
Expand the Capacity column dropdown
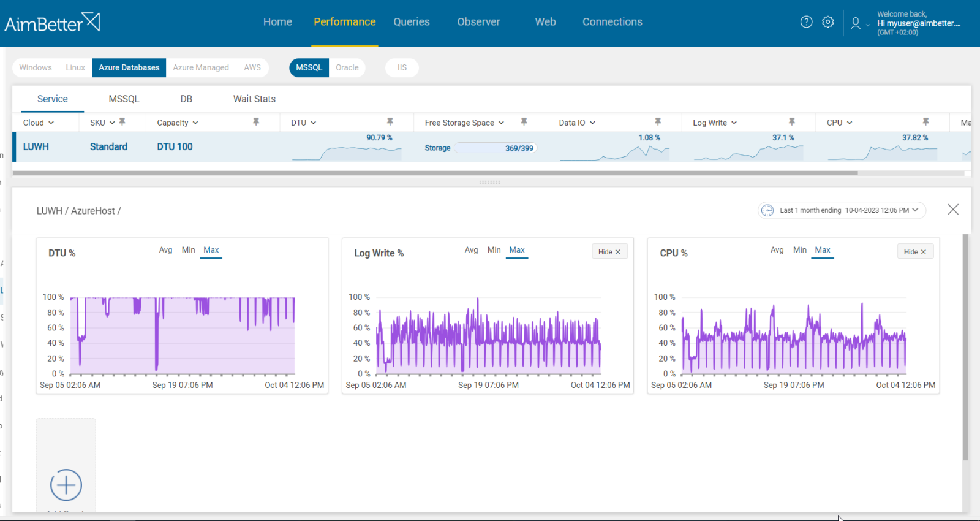coord(195,123)
